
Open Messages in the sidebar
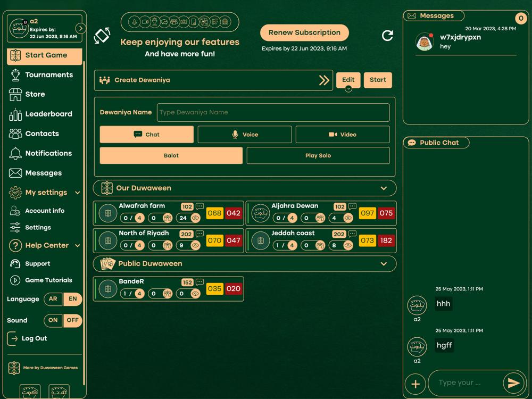click(x=36, y=173)
